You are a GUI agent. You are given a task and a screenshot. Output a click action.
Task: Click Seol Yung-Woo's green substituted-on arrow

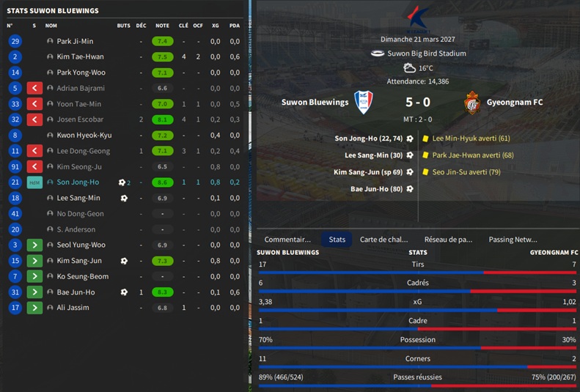pyautogui.click(x=34, y=245)
